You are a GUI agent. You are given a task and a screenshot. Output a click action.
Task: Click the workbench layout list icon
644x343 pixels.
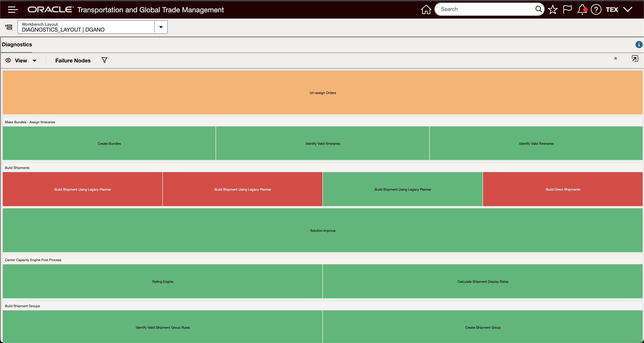click(x=9, y=27)
